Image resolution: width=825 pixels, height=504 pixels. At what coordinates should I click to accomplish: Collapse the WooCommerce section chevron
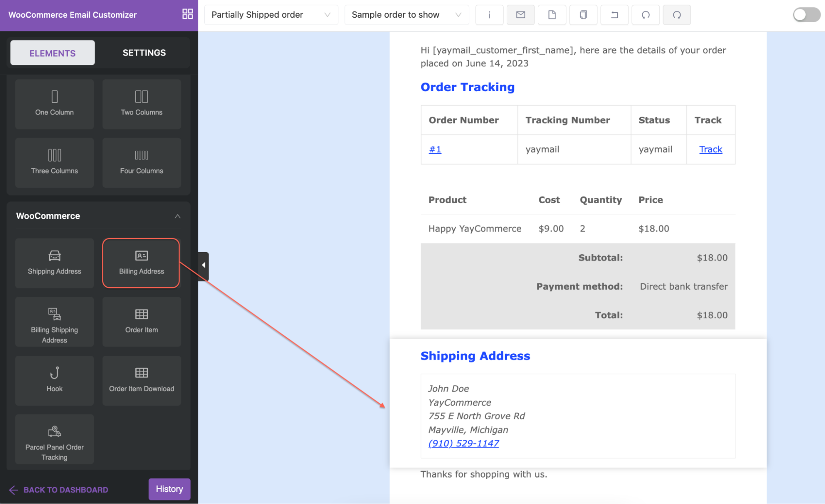tap(177, 216)
